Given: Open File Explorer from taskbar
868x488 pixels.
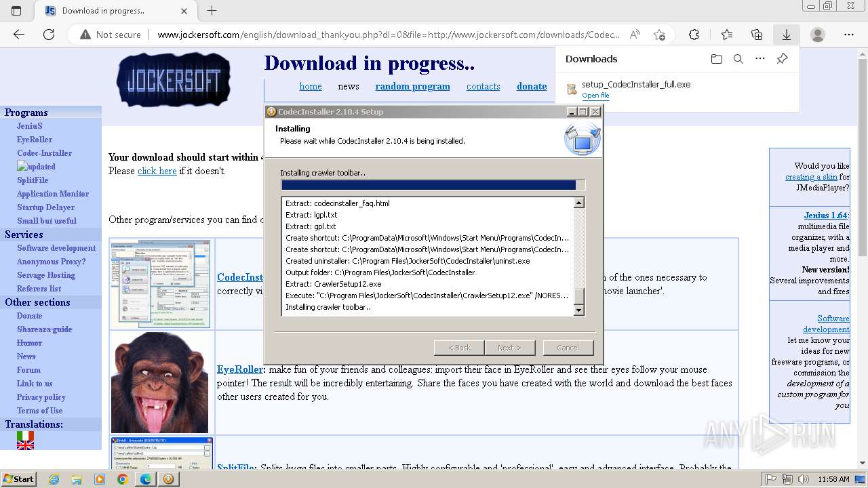Looking at the screenshot, I should coord(77,479).
